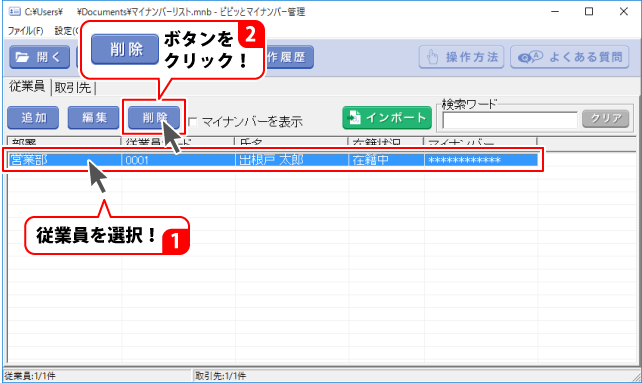
Task: Click the 編集 edit button
Action: [94, 118]
